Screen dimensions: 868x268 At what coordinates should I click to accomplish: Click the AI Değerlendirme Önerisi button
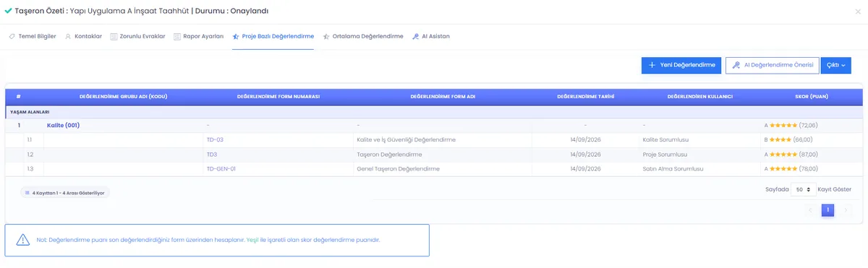[x=772, y=65]
